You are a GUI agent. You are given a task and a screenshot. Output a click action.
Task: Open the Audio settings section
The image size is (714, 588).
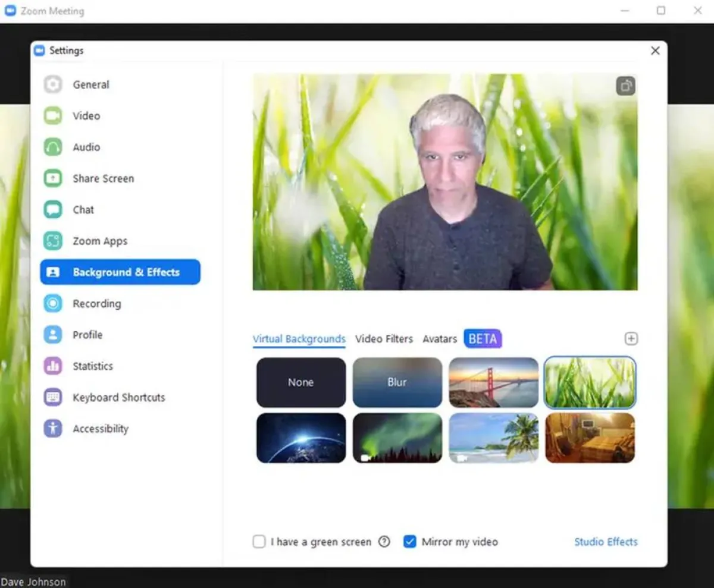pyautogui.click(x=87, y=147)
